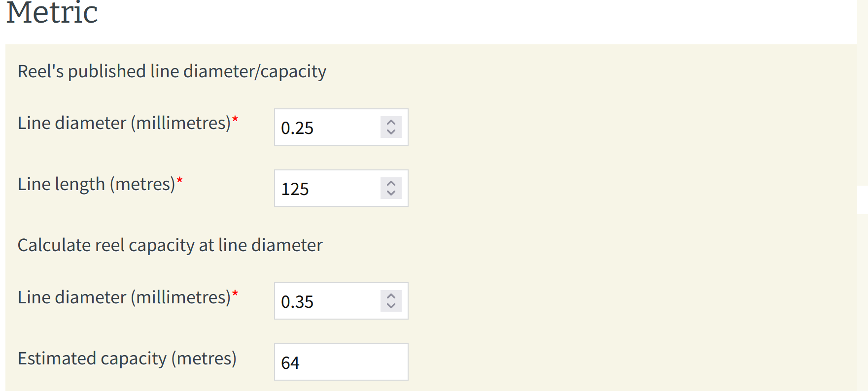This screenshot has width=868, height=391.
Task: Increase the line length value with up arrow
Action: pos(391,183)
